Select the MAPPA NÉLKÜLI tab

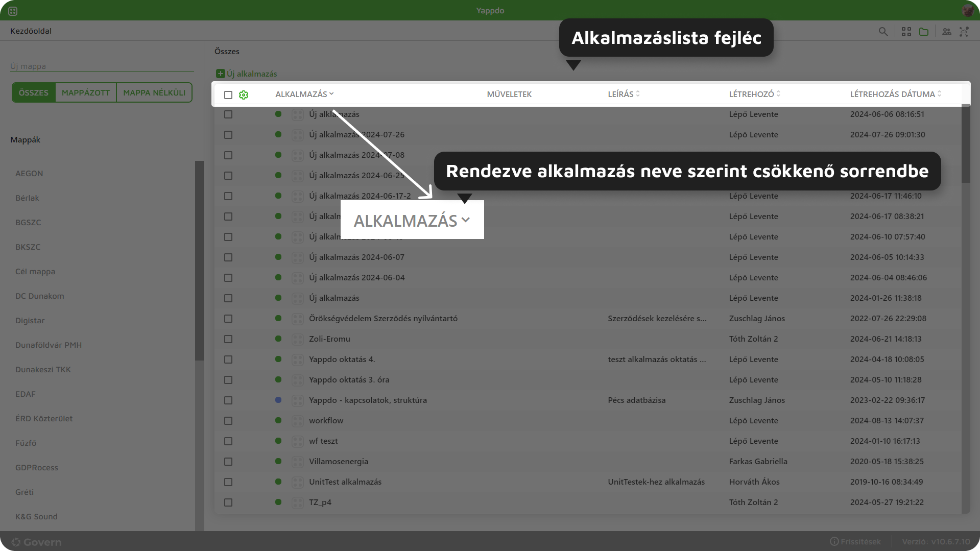click(154, 92)
